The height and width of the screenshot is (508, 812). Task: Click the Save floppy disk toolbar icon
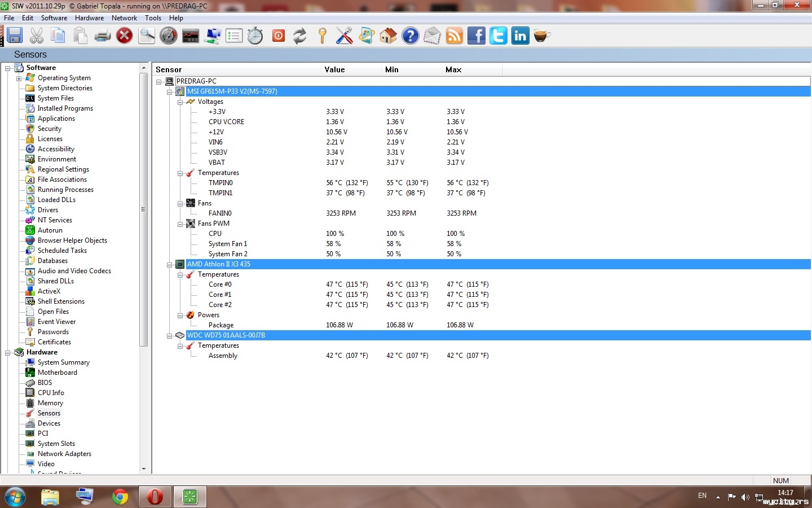click(x=15, y=36)
